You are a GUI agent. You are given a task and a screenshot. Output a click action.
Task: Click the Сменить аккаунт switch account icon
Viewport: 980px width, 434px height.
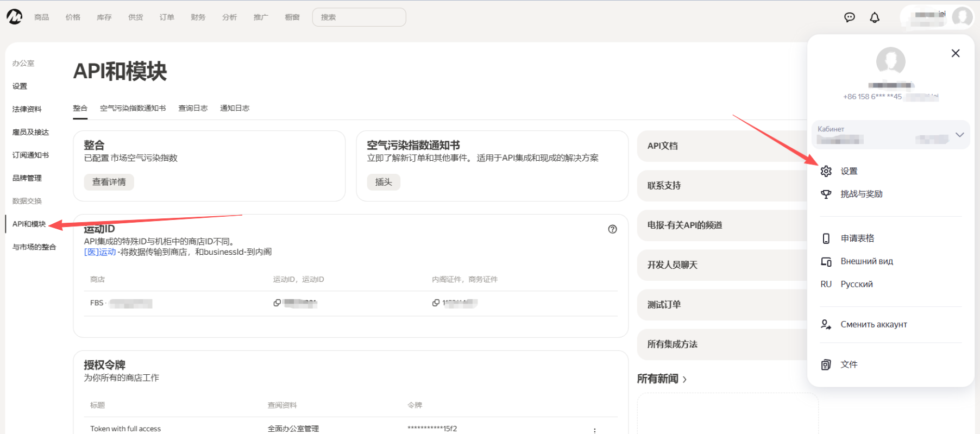pyautogui.click(x=826, y=324)
